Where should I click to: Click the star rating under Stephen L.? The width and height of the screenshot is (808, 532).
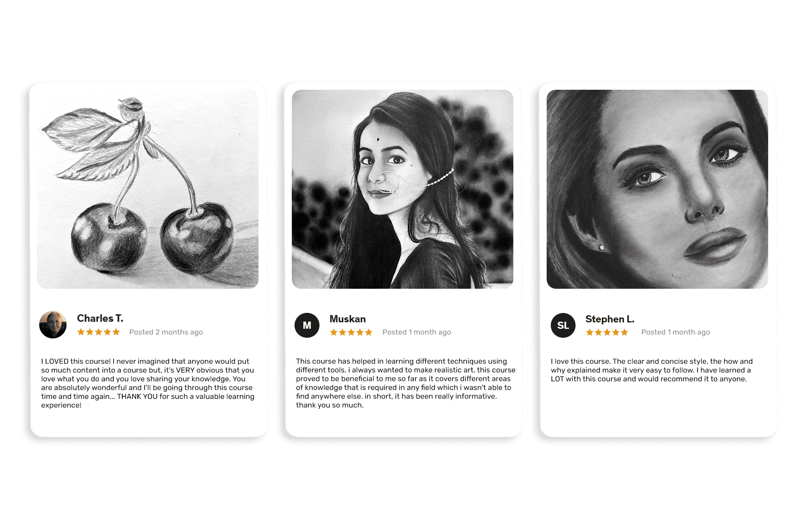(x=607, y=332)
